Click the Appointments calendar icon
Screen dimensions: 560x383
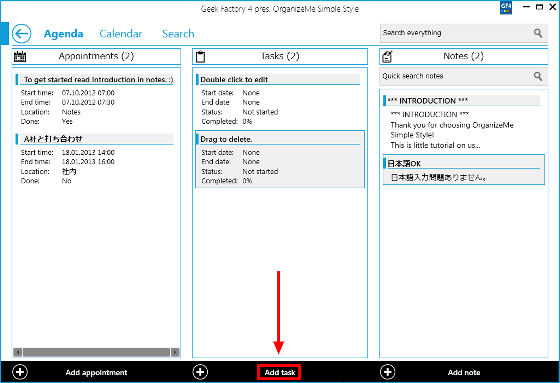20,56
